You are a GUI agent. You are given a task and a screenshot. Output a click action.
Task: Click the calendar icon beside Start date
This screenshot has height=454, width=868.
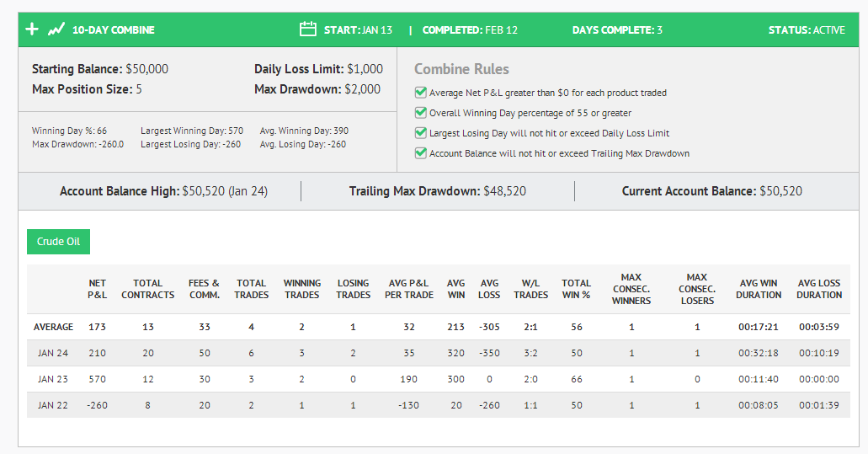(x=308, y=29)
